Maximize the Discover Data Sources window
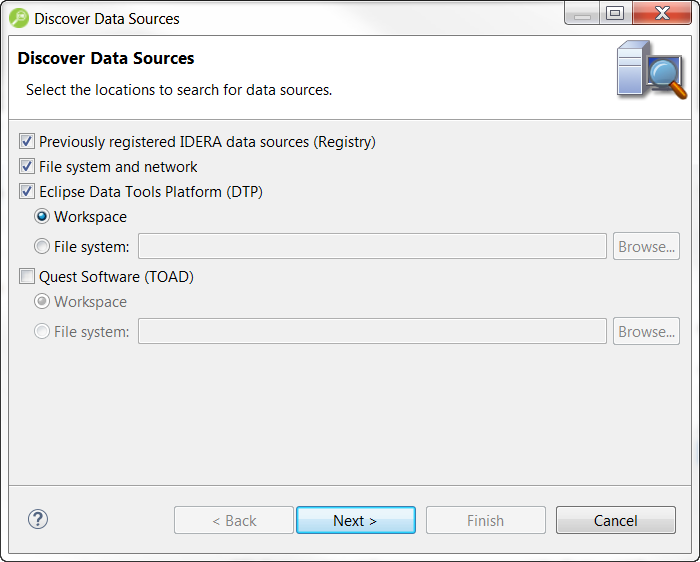This screenshot has height=562, width=700. click(x=615, y=13)
